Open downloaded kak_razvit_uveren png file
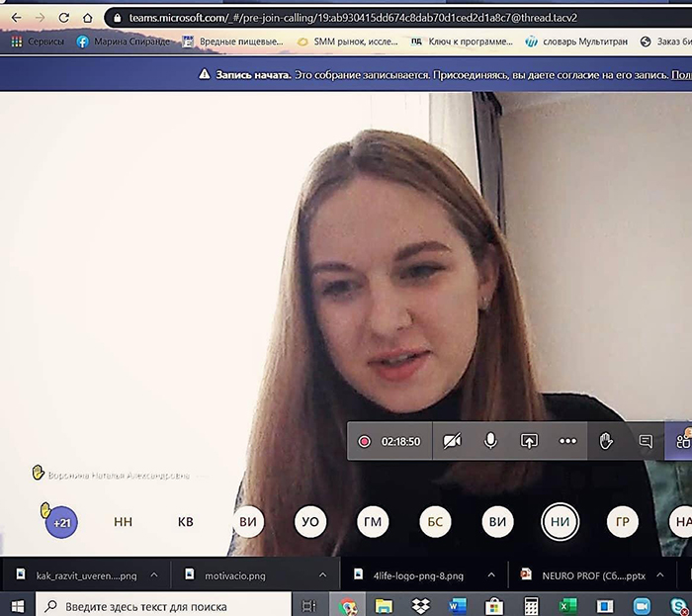Image resolution: width=692 pixels, height=616 pixels. click(x=76, y=575)
